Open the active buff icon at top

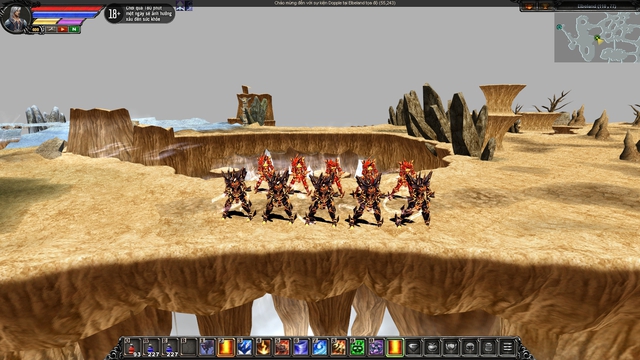pos(180,5)
